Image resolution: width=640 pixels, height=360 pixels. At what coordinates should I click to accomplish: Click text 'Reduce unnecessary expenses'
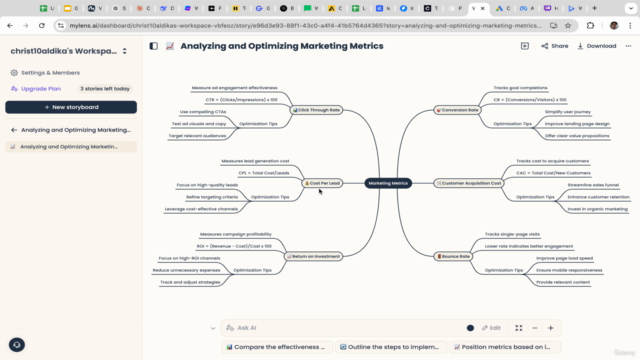[186, 270]
